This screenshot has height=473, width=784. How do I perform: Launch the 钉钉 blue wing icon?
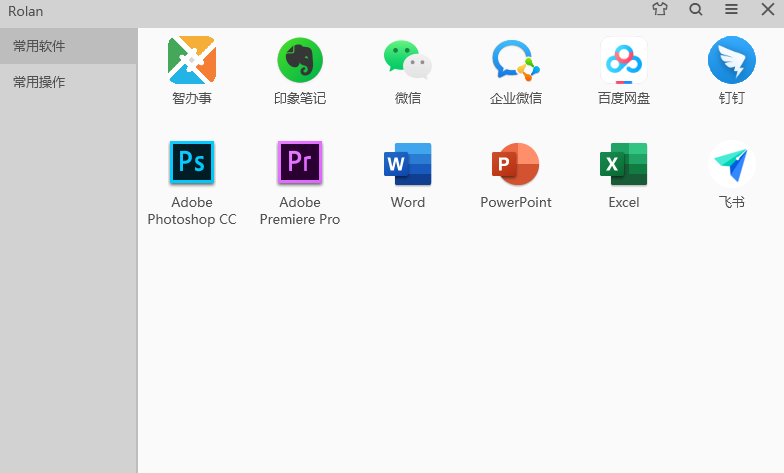point(732,60)
